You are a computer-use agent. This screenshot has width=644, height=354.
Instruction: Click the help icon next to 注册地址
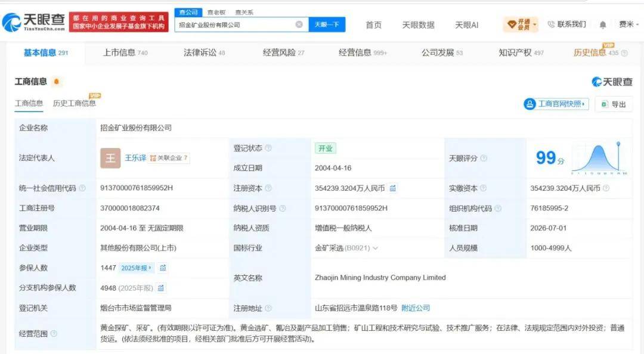[268, 308]
